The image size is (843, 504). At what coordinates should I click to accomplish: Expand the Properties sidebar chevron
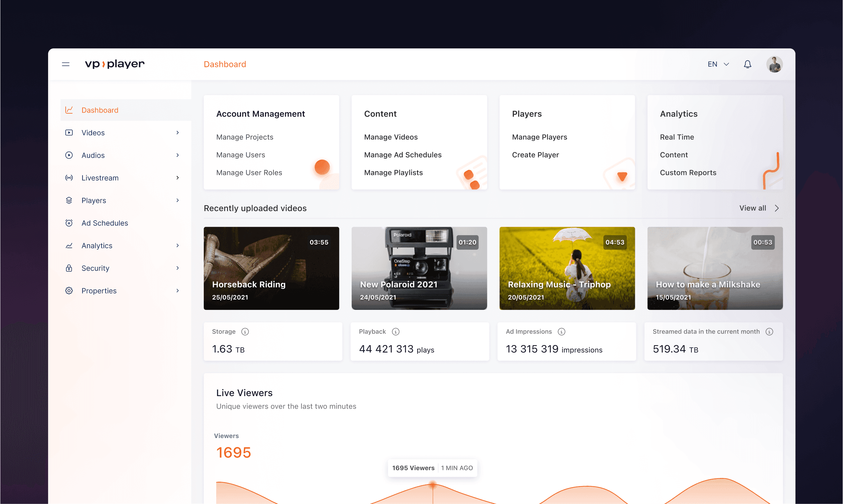(x=177, y=290)
